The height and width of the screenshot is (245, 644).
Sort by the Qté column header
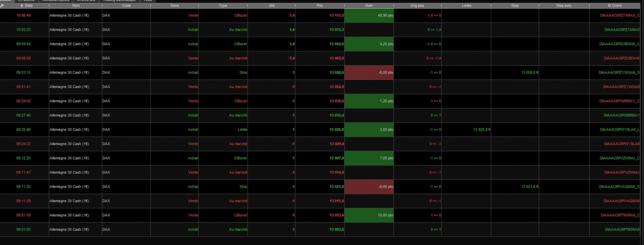click(x=272, y=5)
